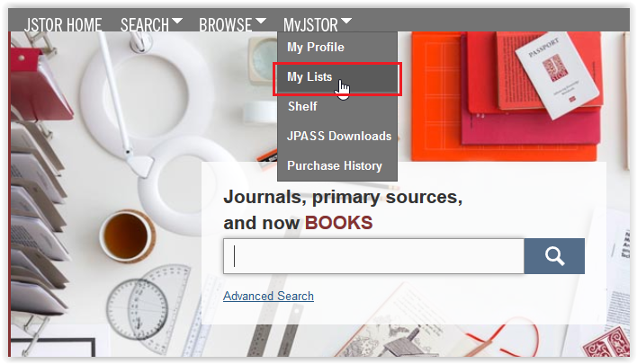
Task: Open the SEARCH menu
Action: point(151,25)
